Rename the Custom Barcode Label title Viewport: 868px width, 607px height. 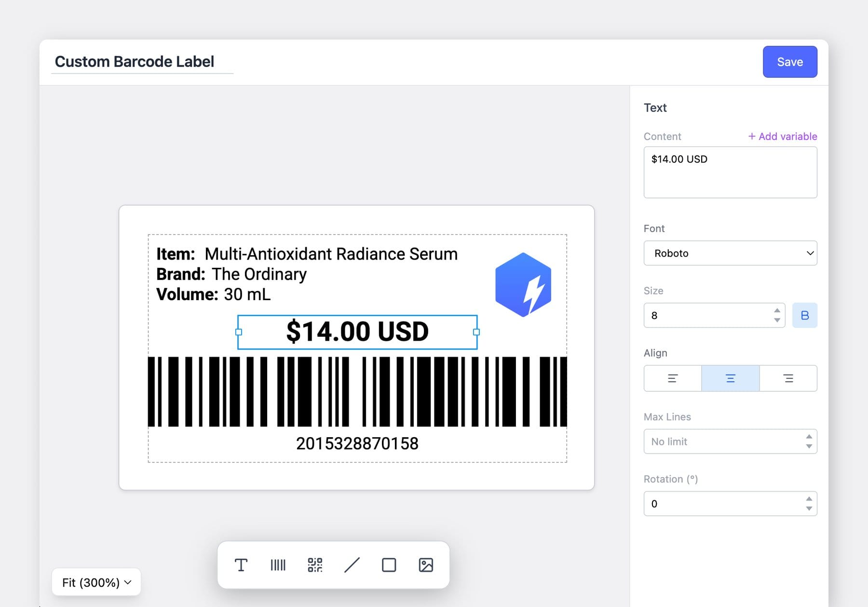click(135, 61)
